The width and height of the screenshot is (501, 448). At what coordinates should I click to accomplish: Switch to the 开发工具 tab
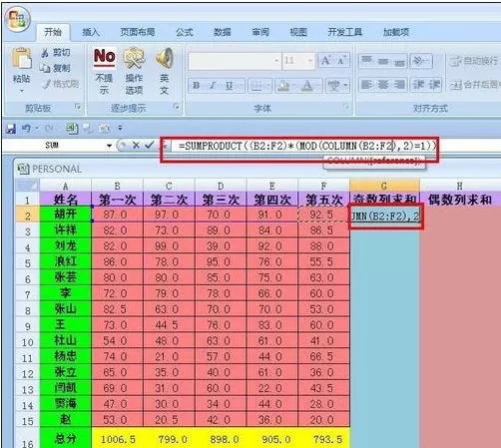(x=345, y=32)
